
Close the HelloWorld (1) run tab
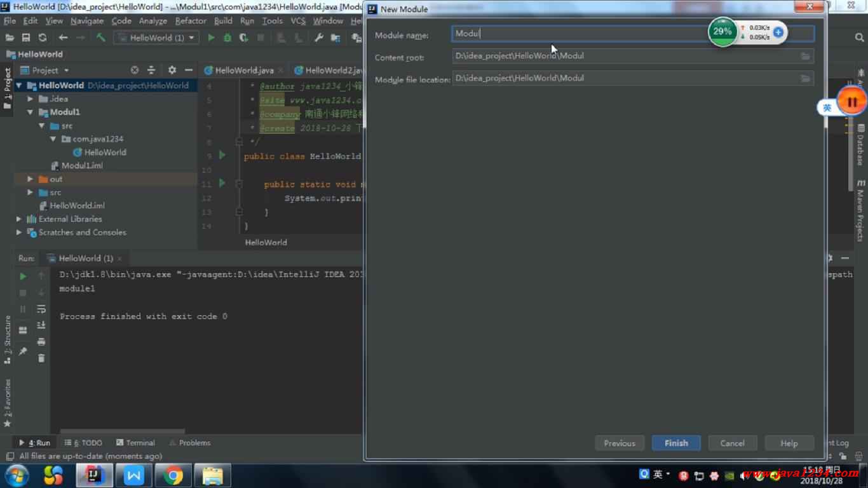(119, 259)
